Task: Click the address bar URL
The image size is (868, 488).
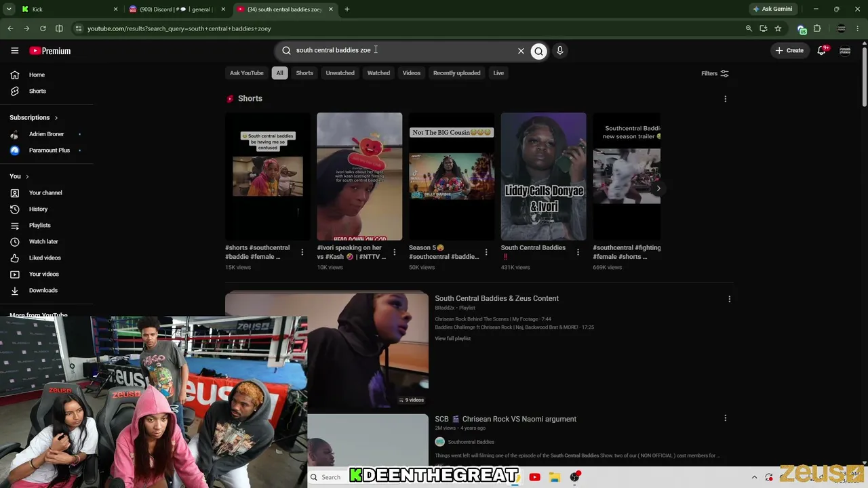Action: point(179,28)
